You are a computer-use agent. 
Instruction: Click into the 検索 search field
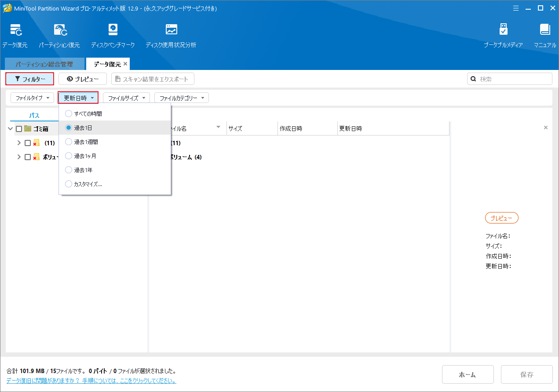click(x=510, y=79)
